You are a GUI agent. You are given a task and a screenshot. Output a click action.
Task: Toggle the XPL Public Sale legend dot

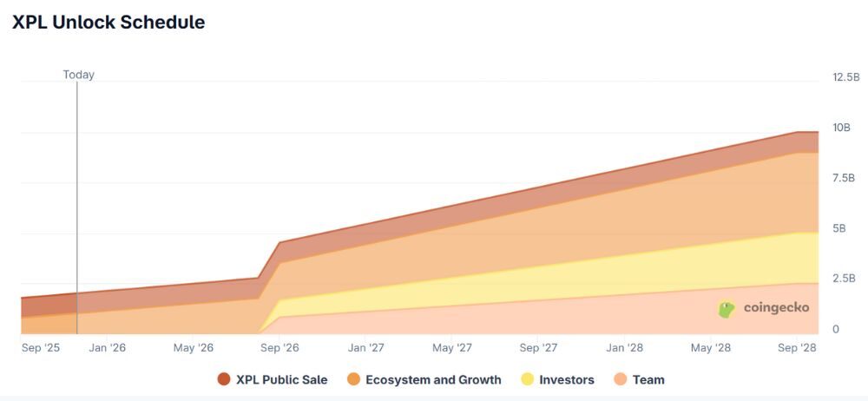[x=224, y=379]
